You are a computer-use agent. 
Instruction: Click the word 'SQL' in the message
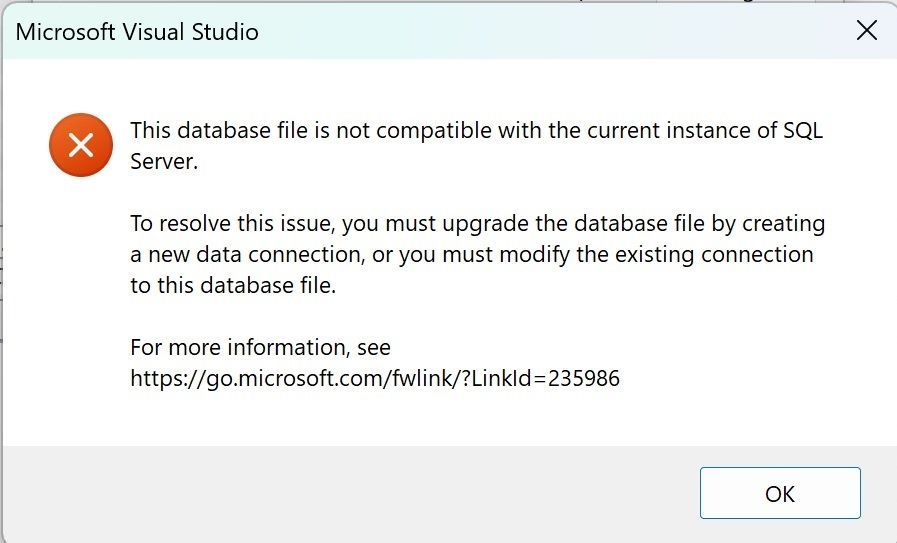click(x=803, y=130)
